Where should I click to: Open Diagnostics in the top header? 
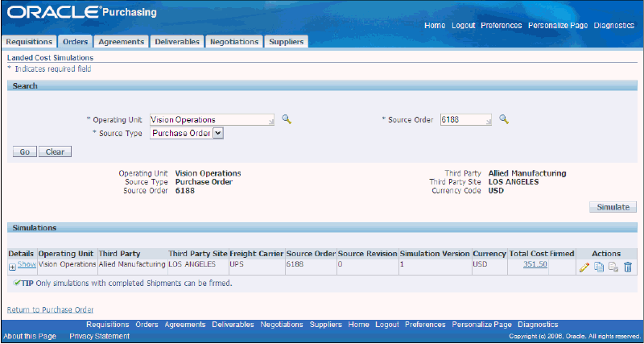pyautogui.click(x=613, y=26)
